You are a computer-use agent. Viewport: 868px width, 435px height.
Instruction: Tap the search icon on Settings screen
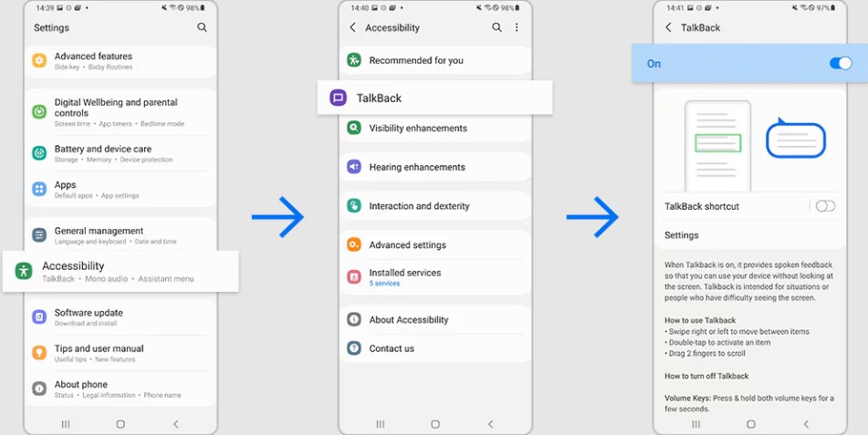pos(202,27)
